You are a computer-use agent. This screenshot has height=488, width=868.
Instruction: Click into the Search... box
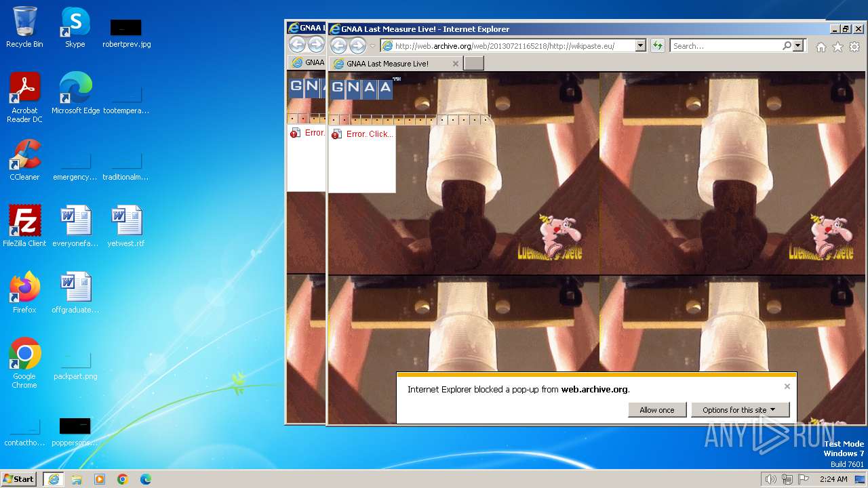(726, 46)
